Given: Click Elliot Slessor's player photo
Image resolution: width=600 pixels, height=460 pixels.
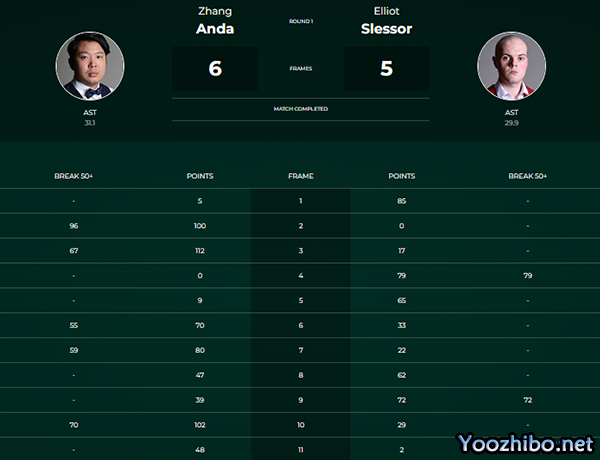Looking at the screenshot, I should (x=511, y=66).
